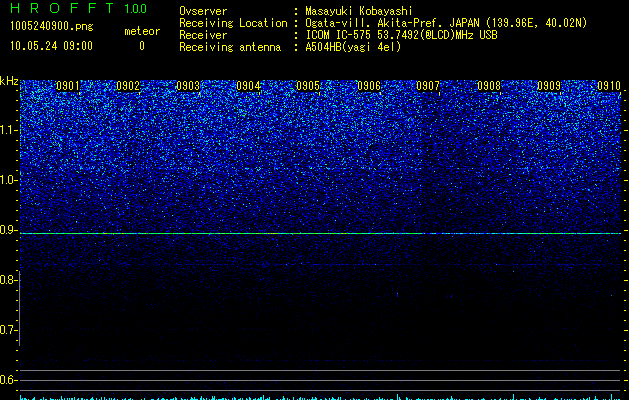This screenshot has height=400, width=629.
Task: Click the 0901 time marker
Action: pyautogui.click(x=67, y=86)
